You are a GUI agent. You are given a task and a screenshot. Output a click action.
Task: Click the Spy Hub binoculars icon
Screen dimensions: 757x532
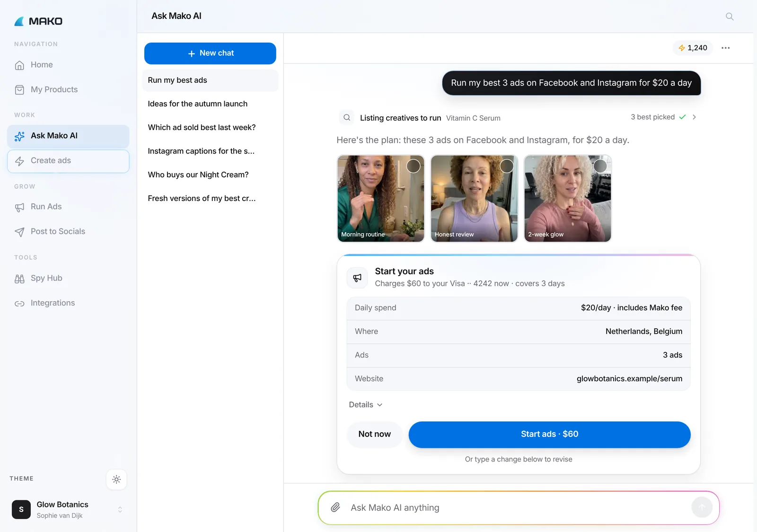coord(19,279)
